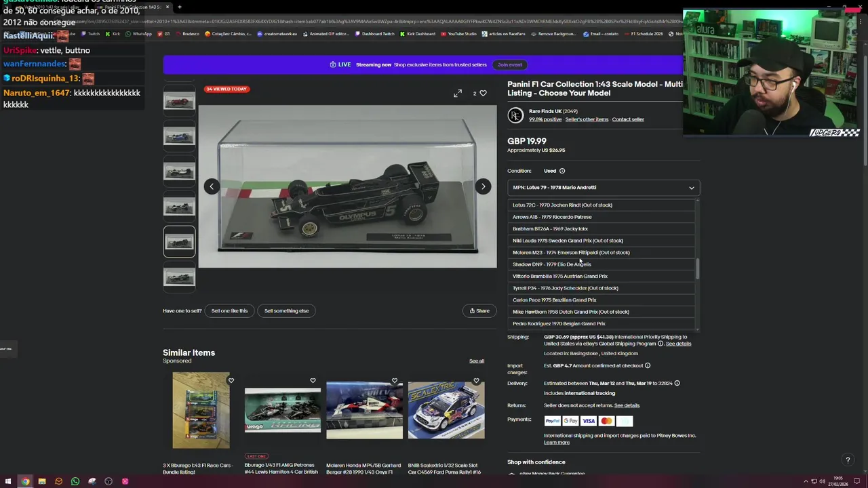The width and height of the screenshot is (868, 488).
Task: Click the Rare Finds UK seller avatar
Action: 515,115
